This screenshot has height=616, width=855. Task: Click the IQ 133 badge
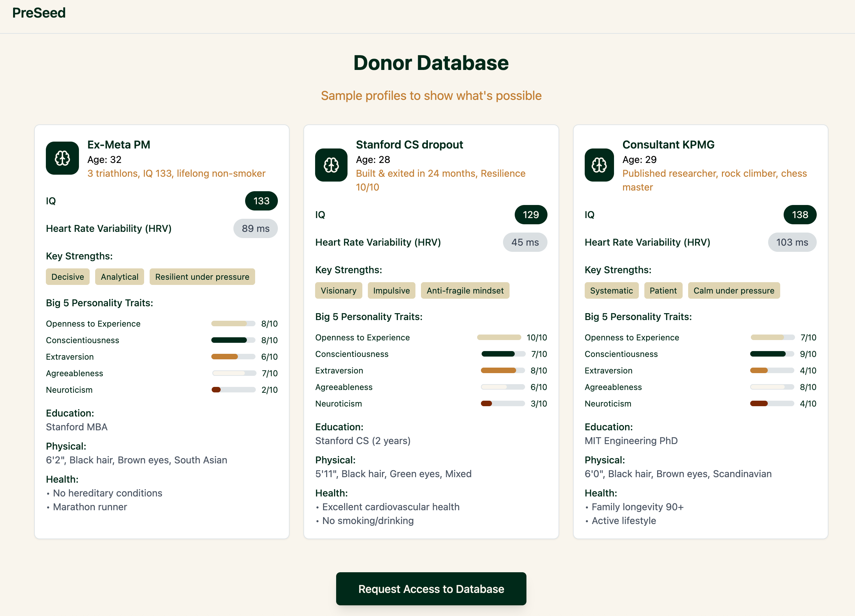pyautogui.click(x=261, y=201)
